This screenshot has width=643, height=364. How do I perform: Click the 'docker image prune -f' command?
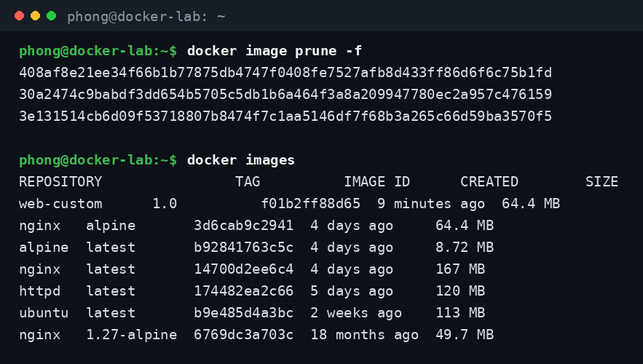coord(275,51)
